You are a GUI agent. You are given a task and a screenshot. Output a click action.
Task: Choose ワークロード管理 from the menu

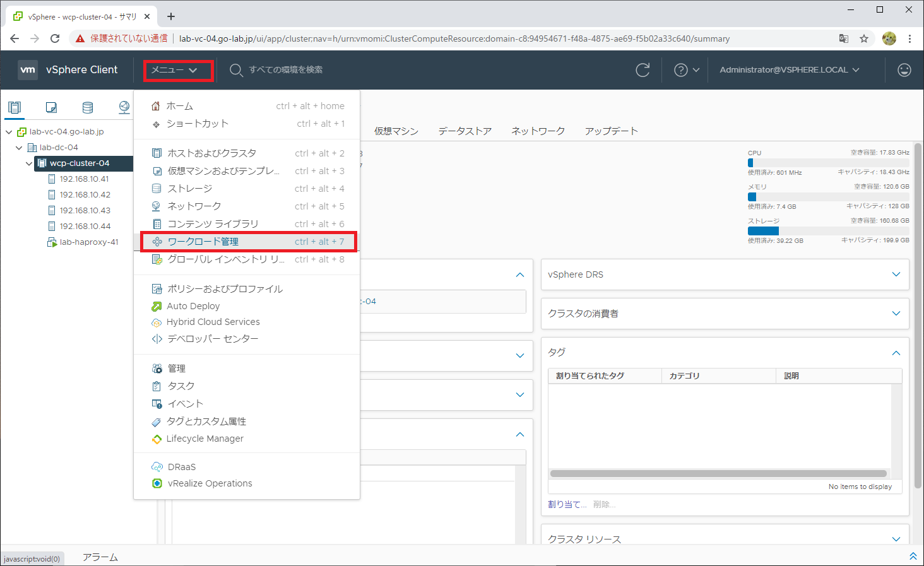pos(247,242)
